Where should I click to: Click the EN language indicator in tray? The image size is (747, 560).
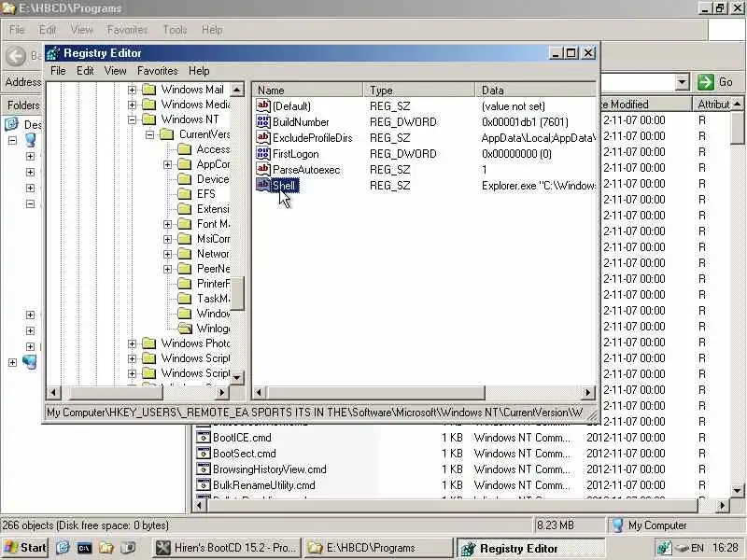pos(697,548)
